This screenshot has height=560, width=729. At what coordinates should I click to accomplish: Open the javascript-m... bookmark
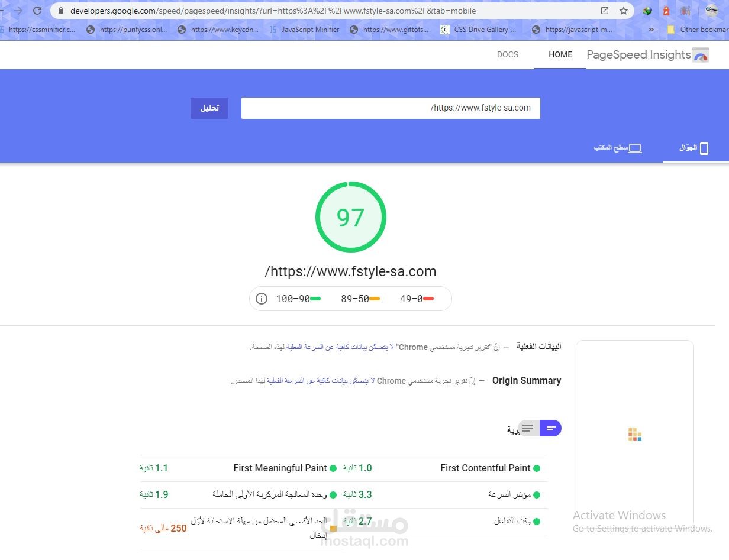pyautogui.click(x=573, y=30)
